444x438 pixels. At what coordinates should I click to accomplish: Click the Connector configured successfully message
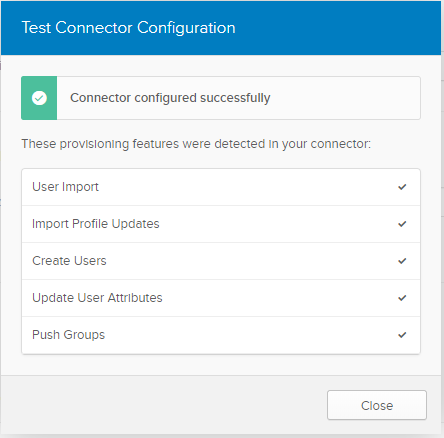170,98
